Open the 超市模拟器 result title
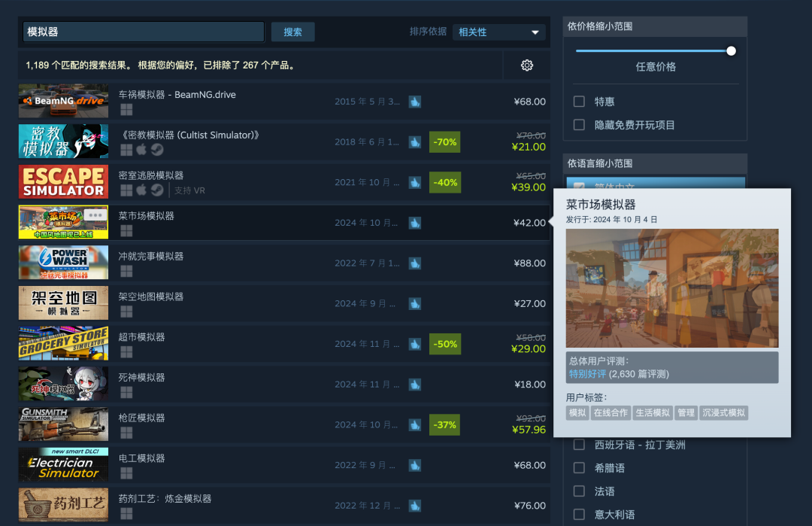This screenshot has width=812, height=526. click(x=142, y=337)
